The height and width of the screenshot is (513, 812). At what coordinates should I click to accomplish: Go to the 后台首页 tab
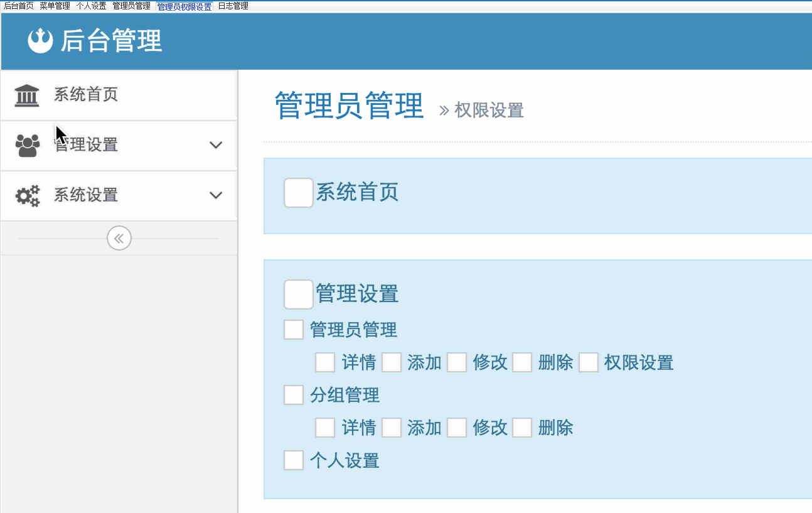(x=19, y=6)
